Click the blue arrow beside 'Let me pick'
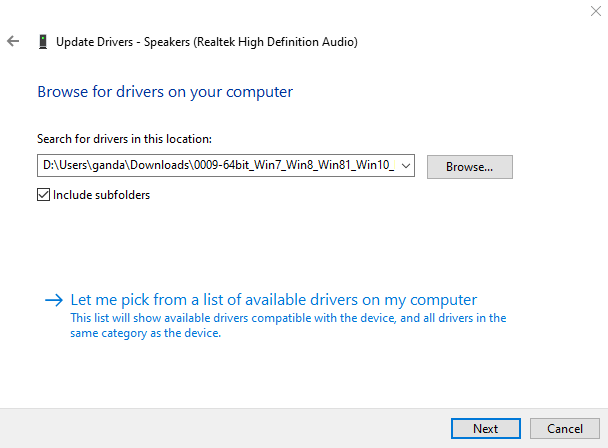Image resolution: width=608 pixels, height=448 pixels. coord(53,299)
